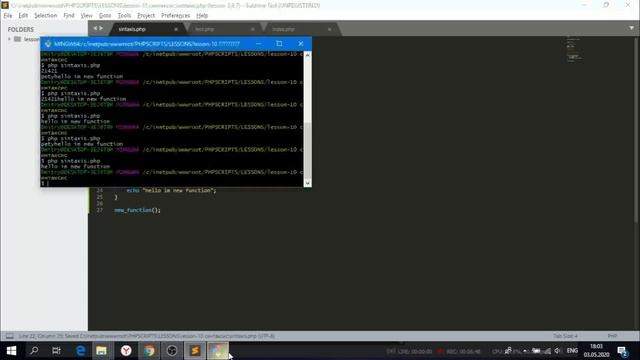
Task: Open the notification center icon
Action: click(x=622, y=351)
